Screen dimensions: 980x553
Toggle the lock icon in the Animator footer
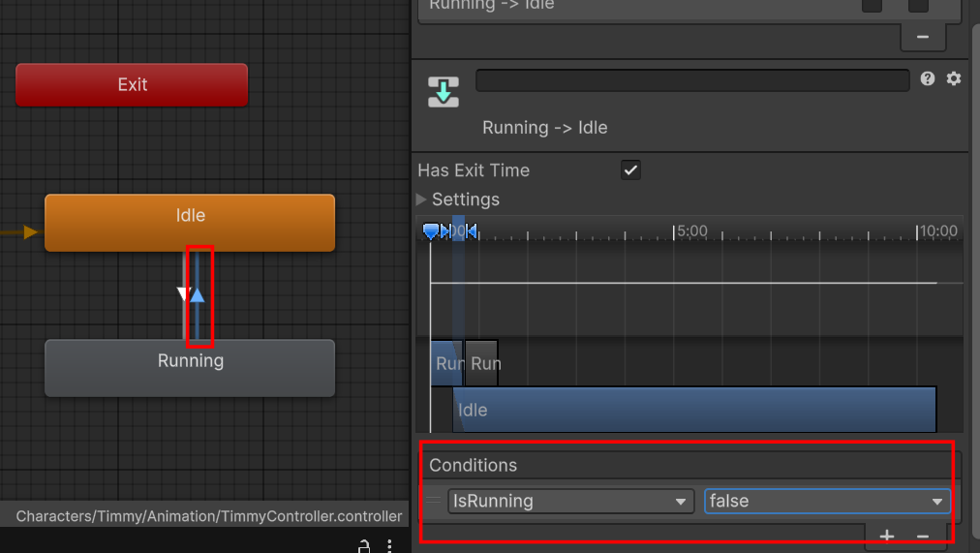[x=364, y=547]
